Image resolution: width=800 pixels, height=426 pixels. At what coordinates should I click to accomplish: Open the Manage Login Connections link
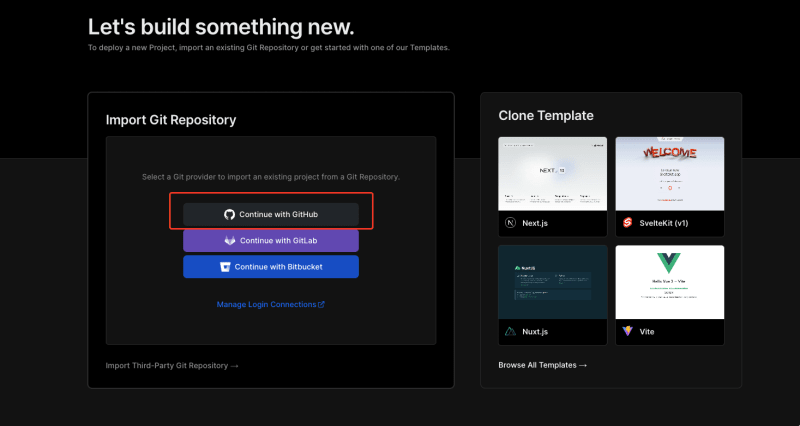[270, 305]
